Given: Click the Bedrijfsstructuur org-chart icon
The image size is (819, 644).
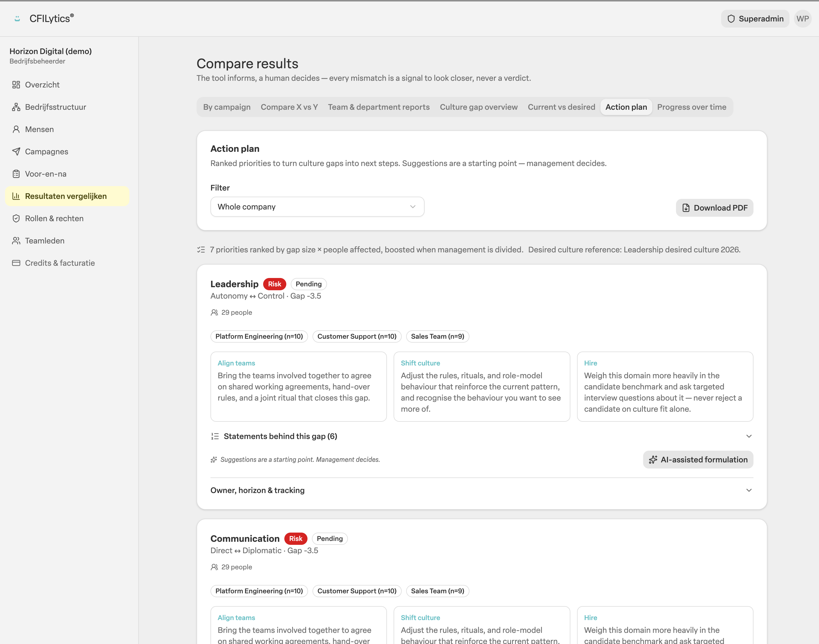Looking at the screenshot, I should pyautogui.click(x=16, y=107).
